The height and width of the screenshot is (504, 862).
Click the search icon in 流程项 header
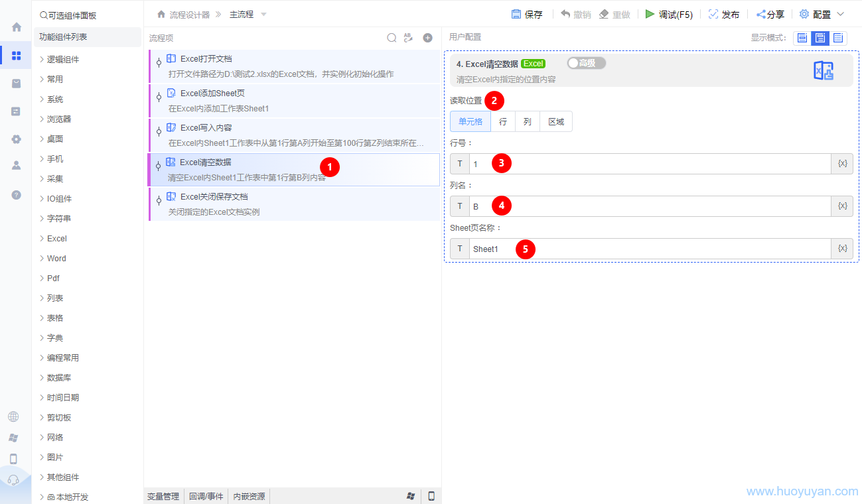click(x=392, y=38)
